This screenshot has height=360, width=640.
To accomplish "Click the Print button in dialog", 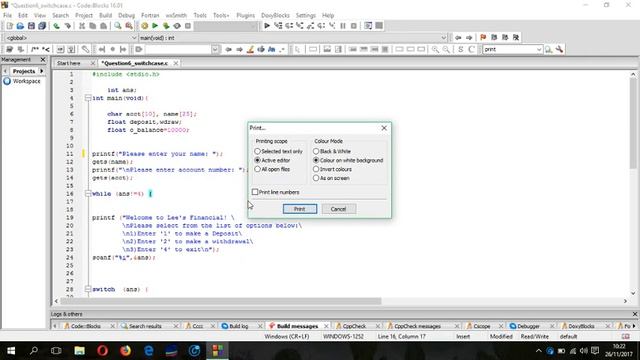I will [x=300, y=209].
